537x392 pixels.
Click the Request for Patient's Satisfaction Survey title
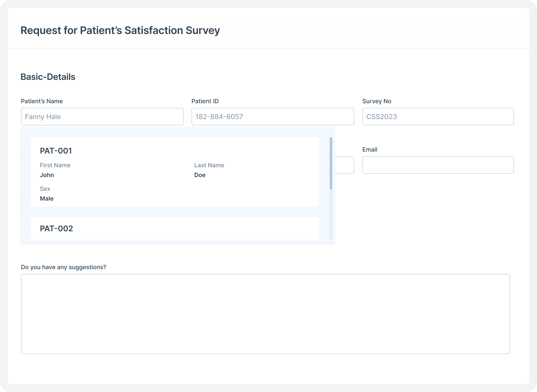pos(120,30)
